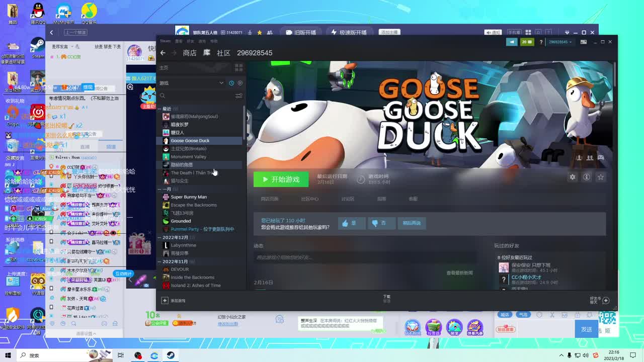Click the 稍后再说 later button
644x362 pixels.
pyautogui.click(x=412, y=223)
